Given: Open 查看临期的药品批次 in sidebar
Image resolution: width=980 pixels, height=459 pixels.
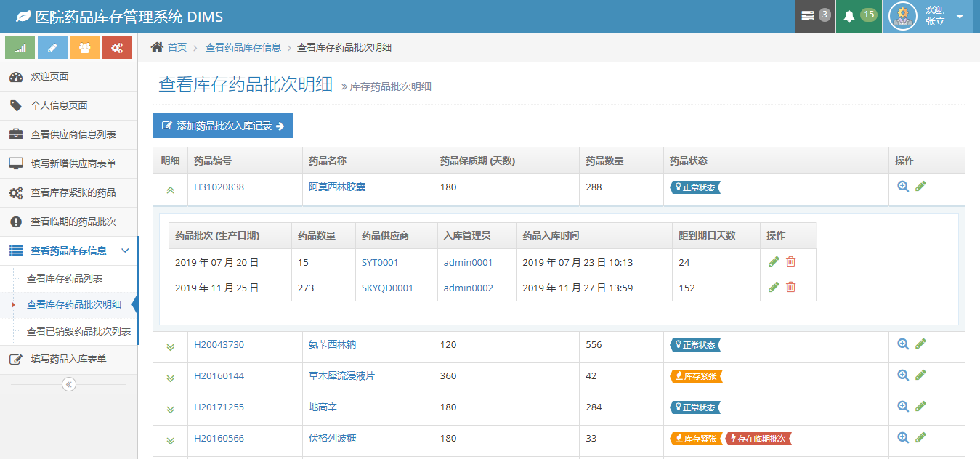Looking at the screenshot, I should (68, 222).
